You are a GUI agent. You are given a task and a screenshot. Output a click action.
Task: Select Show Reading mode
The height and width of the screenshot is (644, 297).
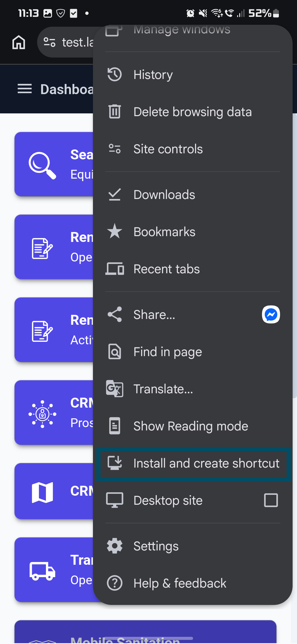tap(193, 426)
